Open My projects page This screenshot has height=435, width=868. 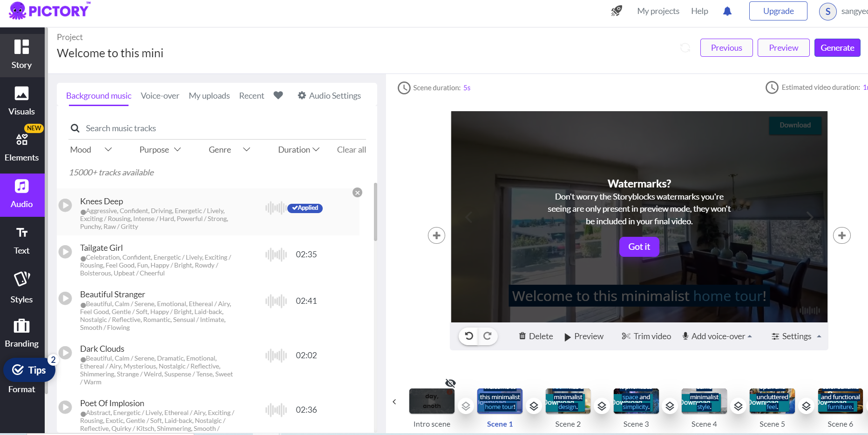coord(658,11)
